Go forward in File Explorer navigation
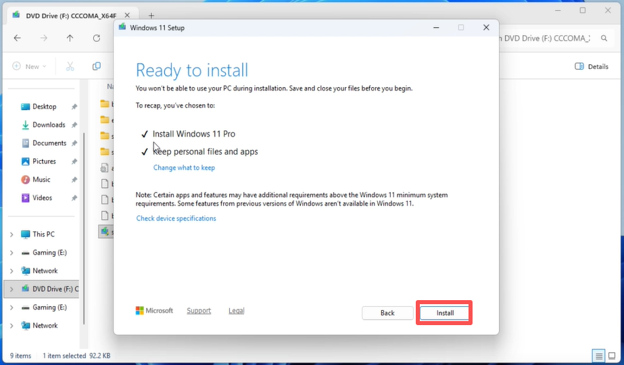Screen dimensions: 624x365 click(44, 38)
